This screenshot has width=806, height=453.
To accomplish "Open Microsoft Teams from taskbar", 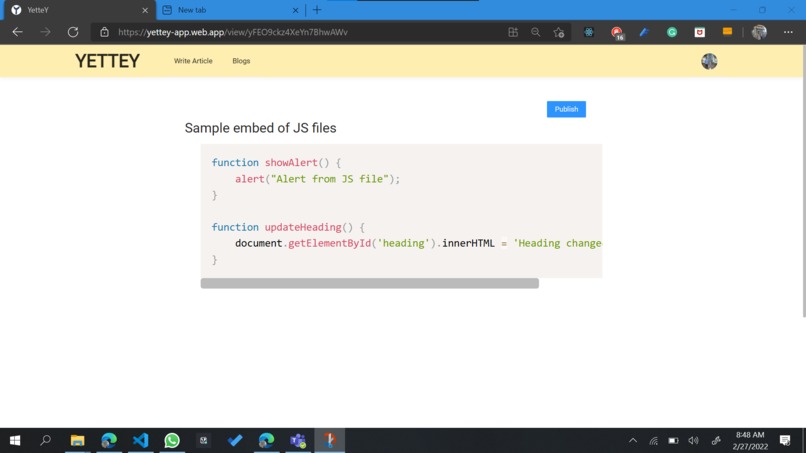I will [298, 441].
